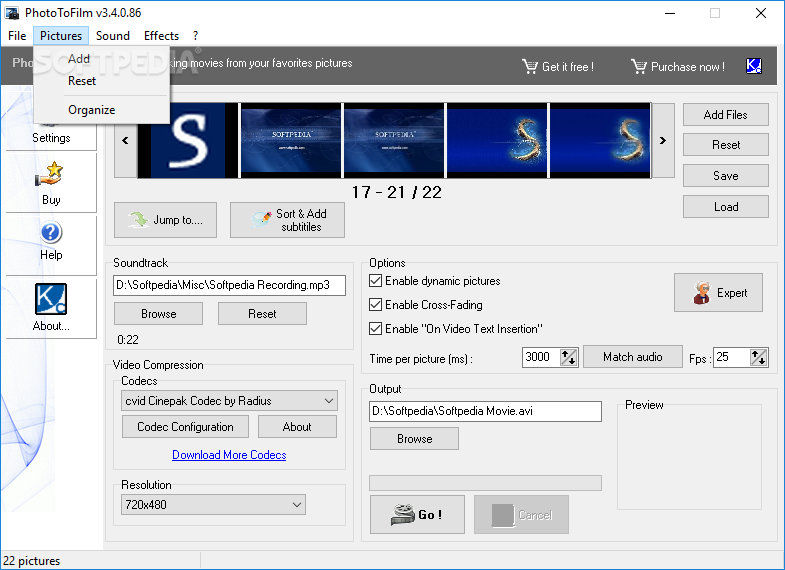Expand the Resolution 720x480 dropdown
The height and width of the screenshot is (570, 785).
point(296,504)
